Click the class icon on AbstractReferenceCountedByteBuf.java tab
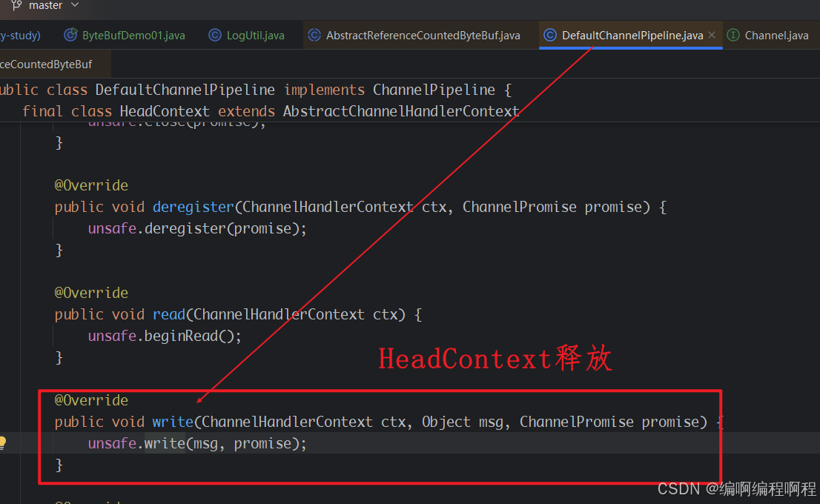 314,35
